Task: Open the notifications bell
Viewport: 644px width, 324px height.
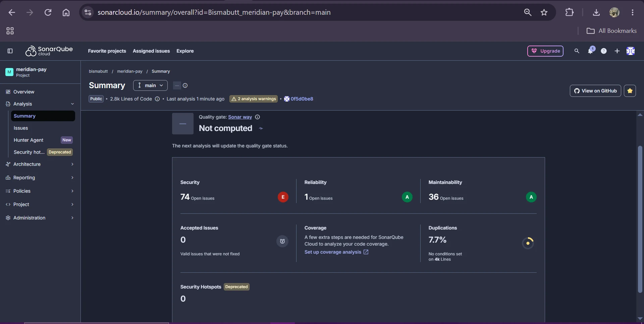Action: 591,51
